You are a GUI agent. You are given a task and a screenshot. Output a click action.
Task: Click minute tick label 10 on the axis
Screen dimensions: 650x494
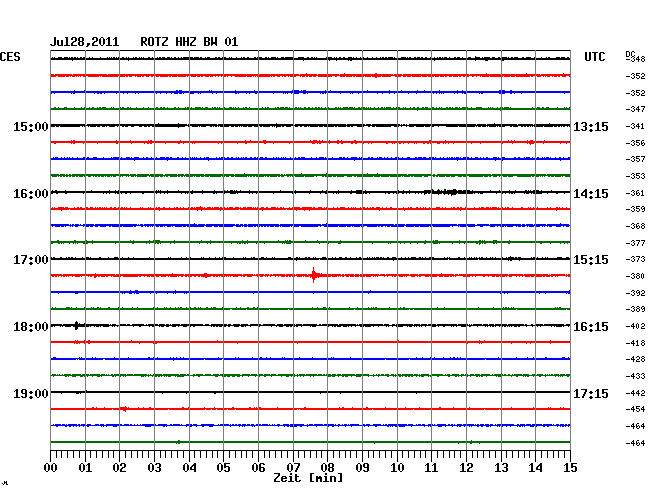coord(397,468)
